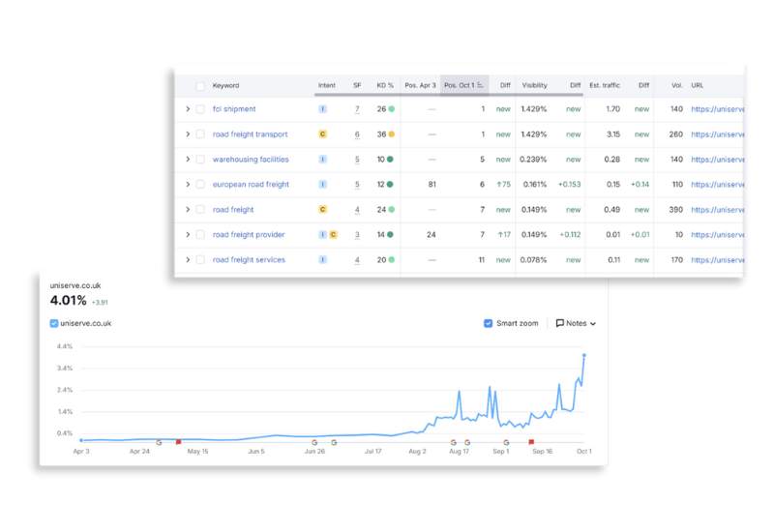Click the 4.01% visibility value
Screen dimensions: 774x532
68,301
